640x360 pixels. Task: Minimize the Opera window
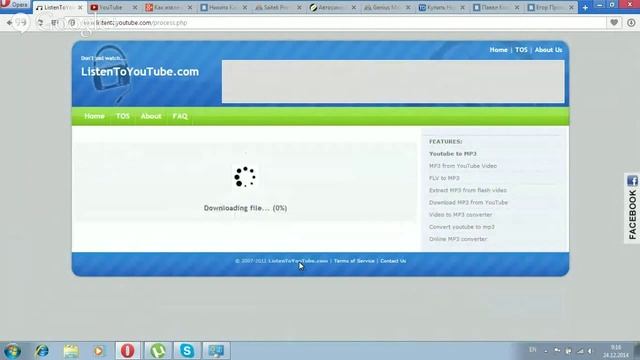click(600, 5)
